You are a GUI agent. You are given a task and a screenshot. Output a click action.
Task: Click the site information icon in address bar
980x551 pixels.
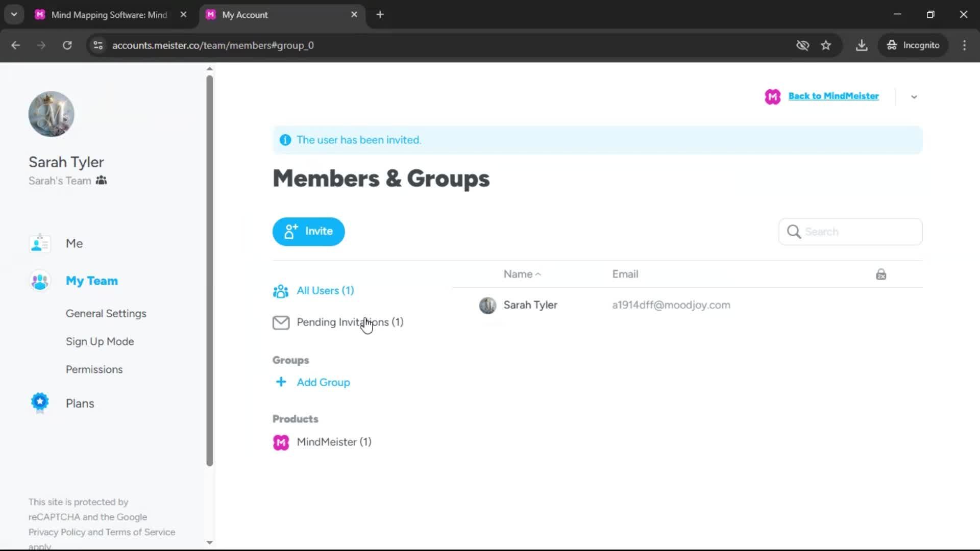click(x=98, y=45)
